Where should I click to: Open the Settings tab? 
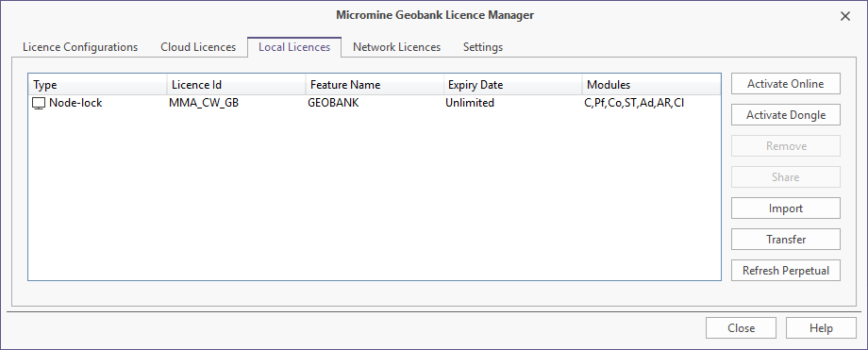click(483, 47)
